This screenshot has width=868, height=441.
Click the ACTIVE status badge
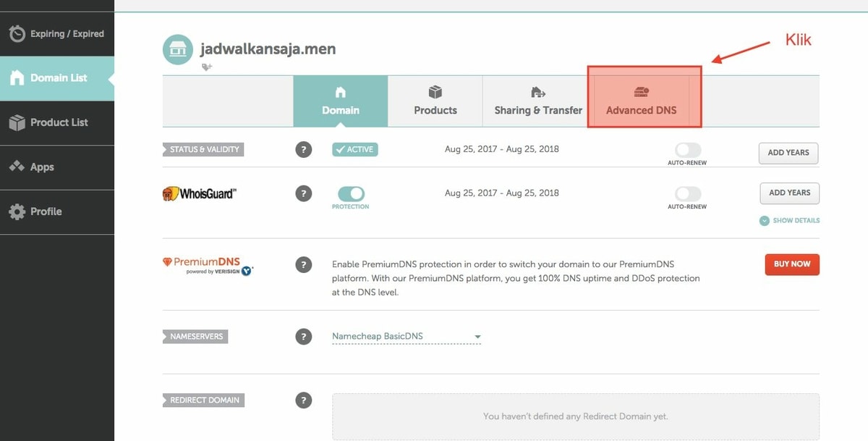(355, 149)
